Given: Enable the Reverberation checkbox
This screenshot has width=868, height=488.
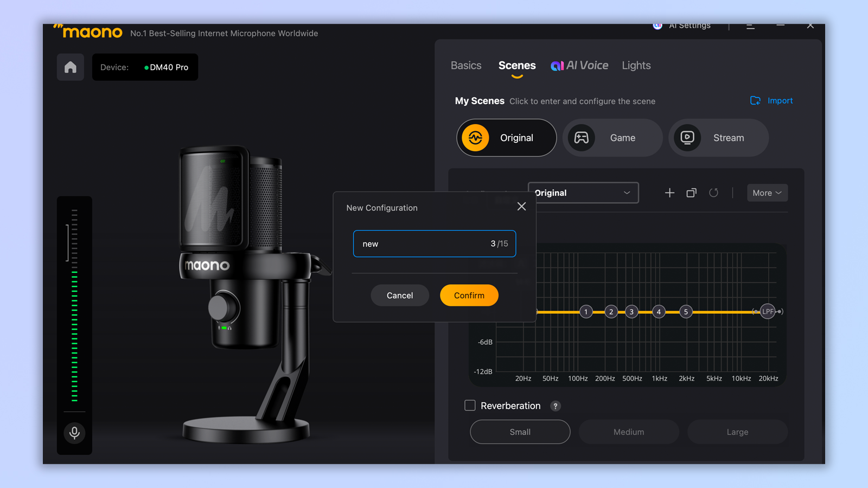Looking at the screenshot, I should point(469,405).
